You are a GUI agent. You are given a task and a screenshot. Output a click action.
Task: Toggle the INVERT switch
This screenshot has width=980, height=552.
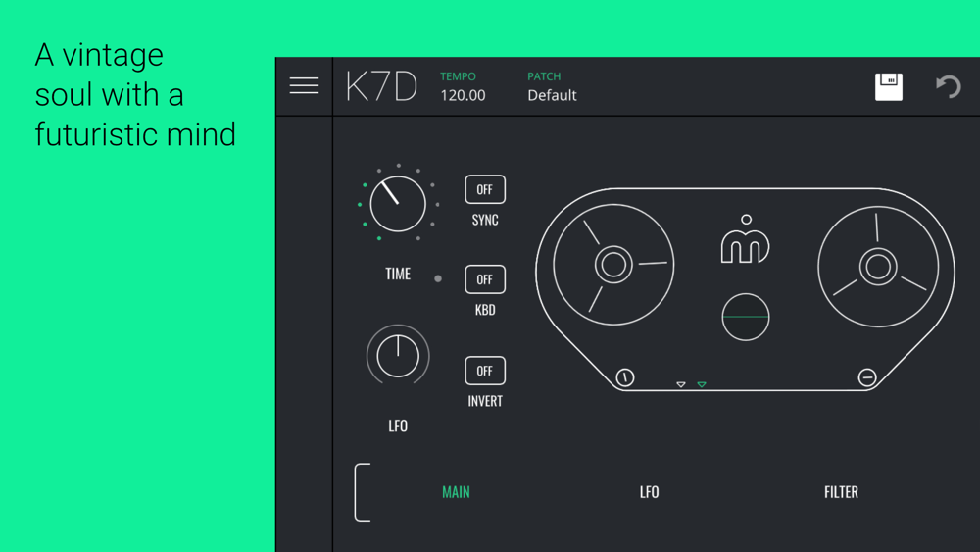tap(485, 371)
